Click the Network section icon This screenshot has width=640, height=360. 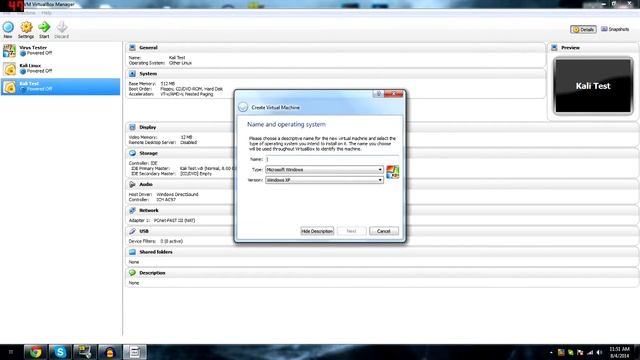(x=132, y=210)
